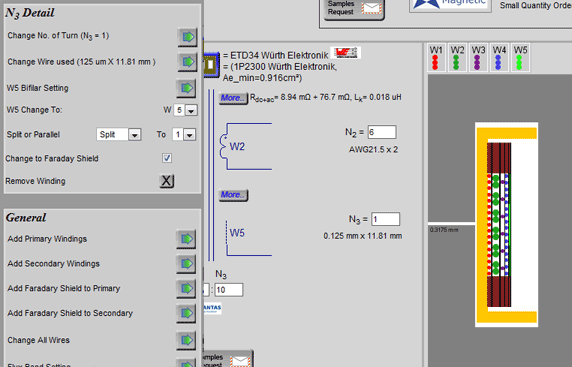Select the W1 red winding legend

(436, 58)
